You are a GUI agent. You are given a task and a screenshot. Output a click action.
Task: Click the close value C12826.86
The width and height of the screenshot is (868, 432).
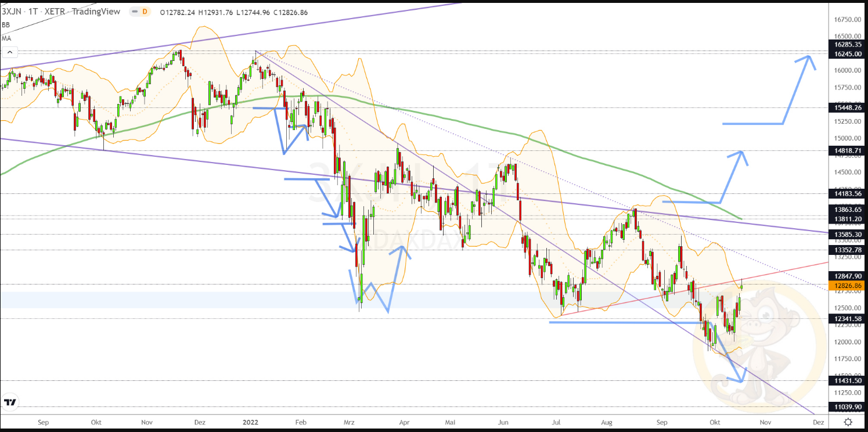290,12
